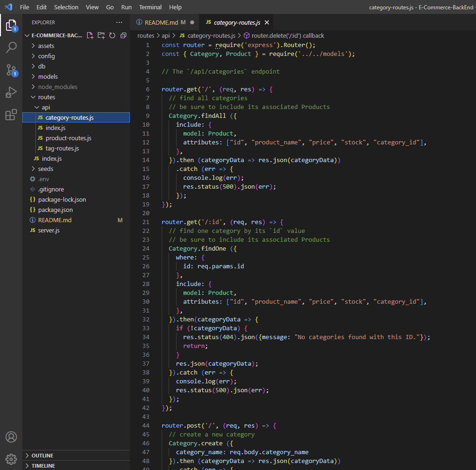The height and width of the screenshot is (470, 476).
Task: Click the New File icon in Explorer
Action: pos(90,35)
